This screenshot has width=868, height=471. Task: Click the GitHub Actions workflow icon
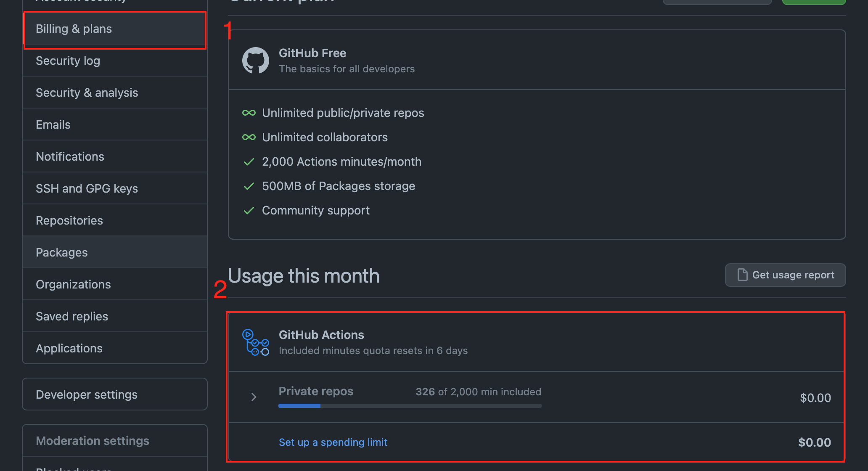coord(256,341)
